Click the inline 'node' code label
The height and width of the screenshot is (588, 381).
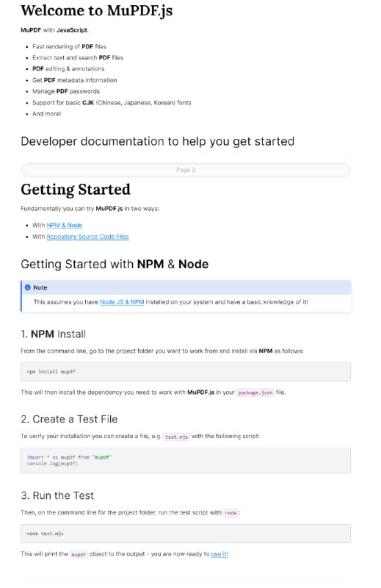231,512
